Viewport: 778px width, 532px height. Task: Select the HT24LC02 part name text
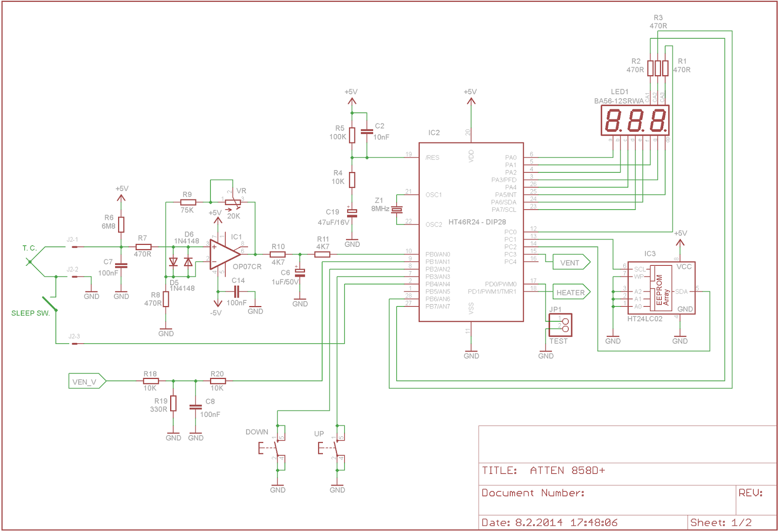(645, 319)
